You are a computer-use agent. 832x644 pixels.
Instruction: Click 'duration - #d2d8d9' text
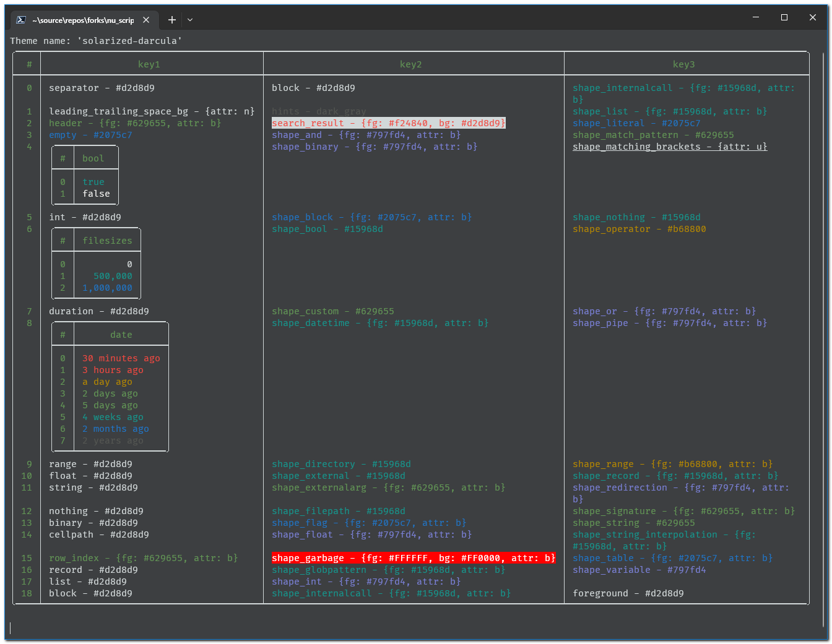tap(99, 311)
